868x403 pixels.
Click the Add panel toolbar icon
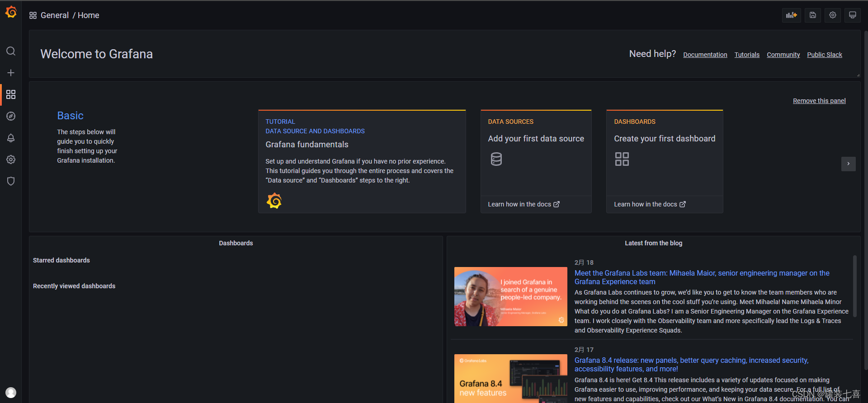tap(792, 15)
